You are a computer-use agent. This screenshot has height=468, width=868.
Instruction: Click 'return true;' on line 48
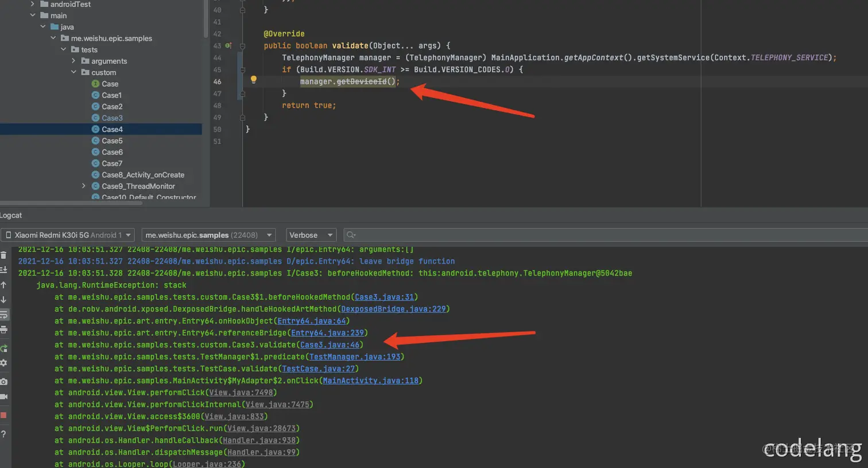[x=309, y=106]
